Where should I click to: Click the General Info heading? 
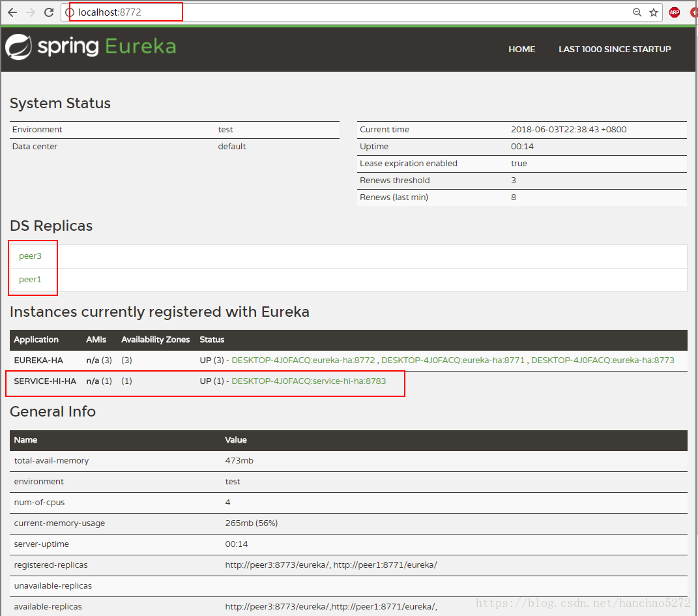tap(53, 412)
